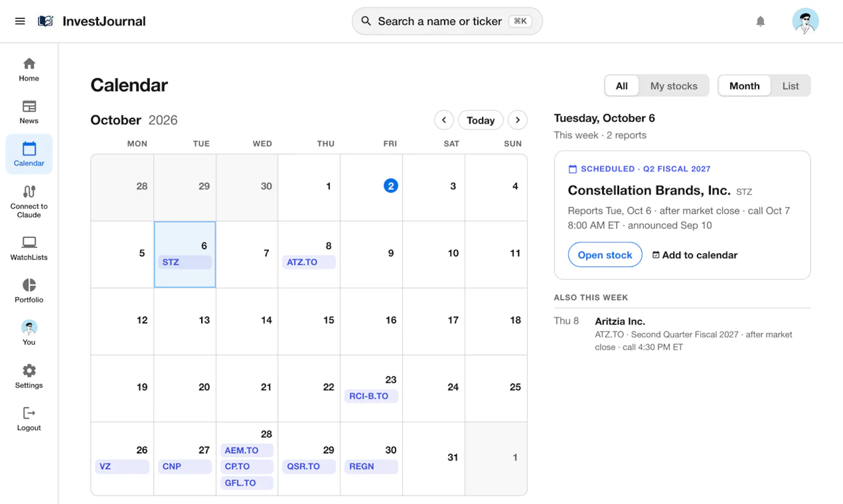Click Logout in sidebar
This screenshot has height=504, width=843.
(x=29, y=419)
